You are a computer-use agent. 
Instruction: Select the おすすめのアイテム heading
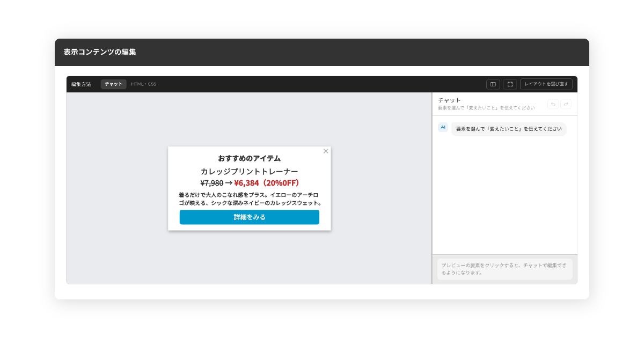(x=250, y=158)
